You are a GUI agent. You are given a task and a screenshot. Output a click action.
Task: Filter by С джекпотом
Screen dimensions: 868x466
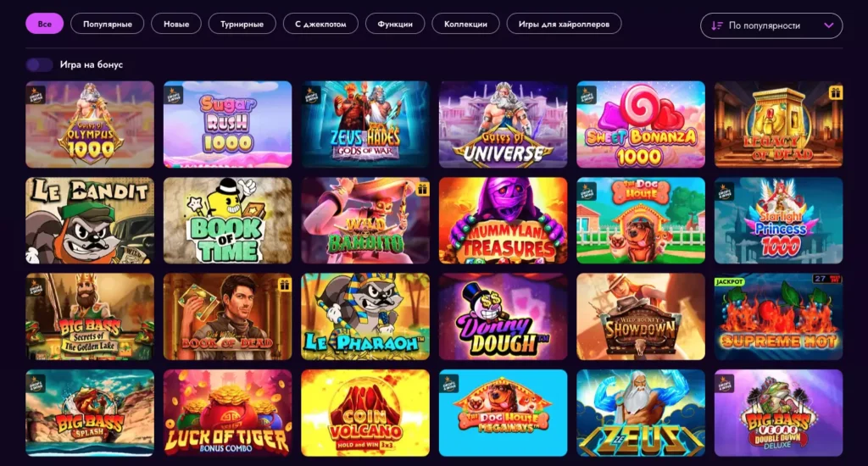pos(320,24)
